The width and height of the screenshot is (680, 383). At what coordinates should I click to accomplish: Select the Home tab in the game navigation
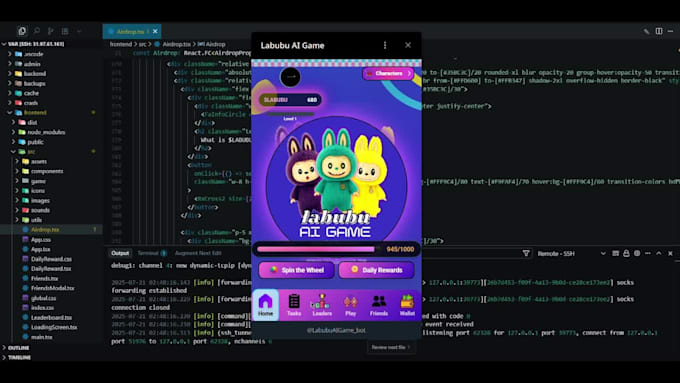[265, 305]
